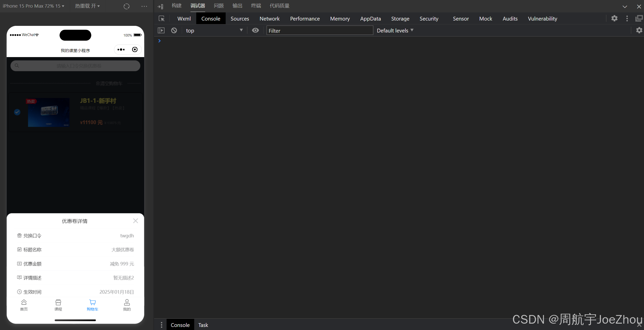The image size is (644, 330).
Task: Expand the Default levels dropdown
Action: 395,30
